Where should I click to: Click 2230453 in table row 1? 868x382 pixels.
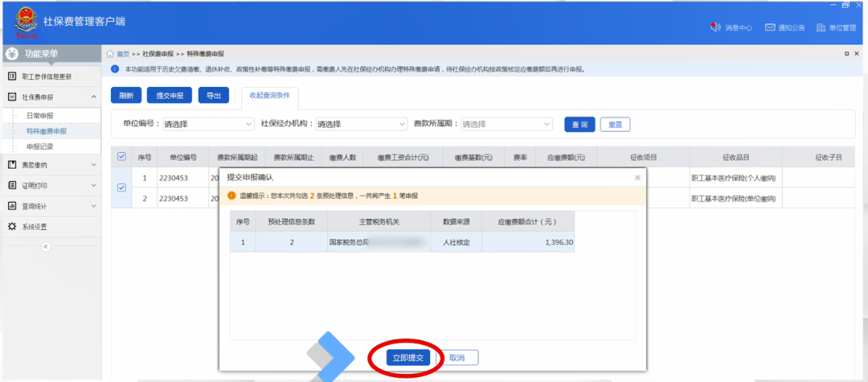[x=174, y=179]
